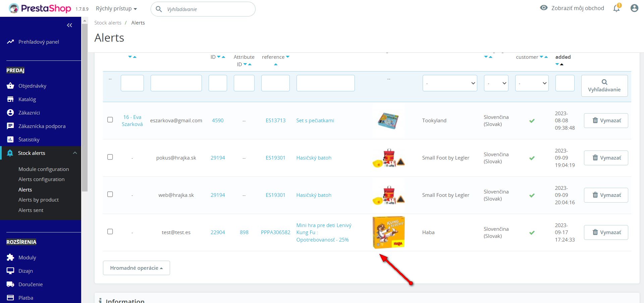
Task: Click Vymazať for the eszarkova@gmail.com alert
Action: tap(606, 121)
